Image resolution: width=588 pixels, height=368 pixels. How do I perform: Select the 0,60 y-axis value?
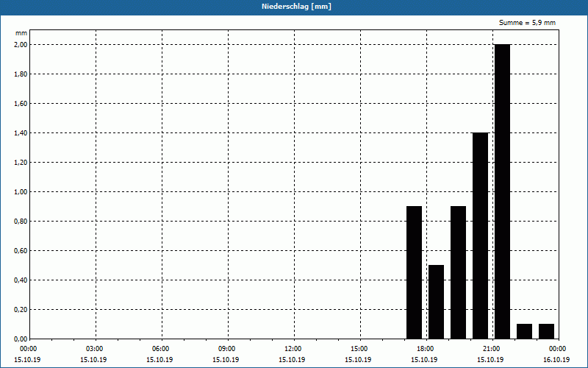point(21,251)
